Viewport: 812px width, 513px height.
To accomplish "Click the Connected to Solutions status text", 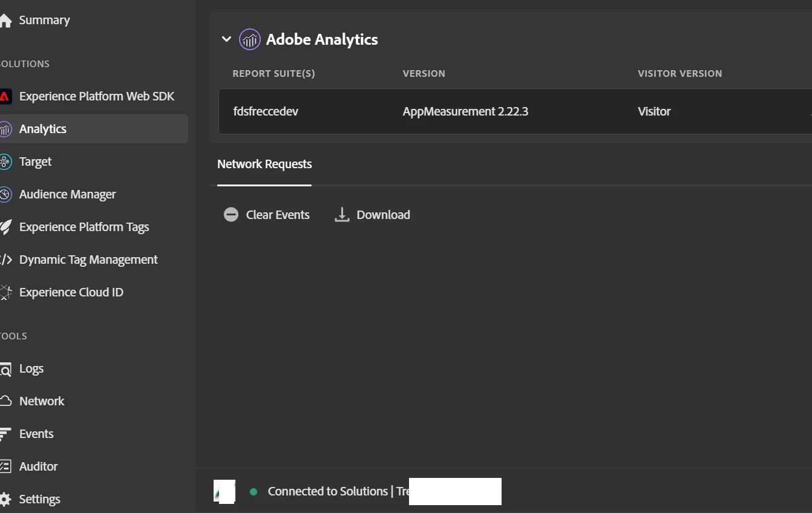I will pos(328,491).
